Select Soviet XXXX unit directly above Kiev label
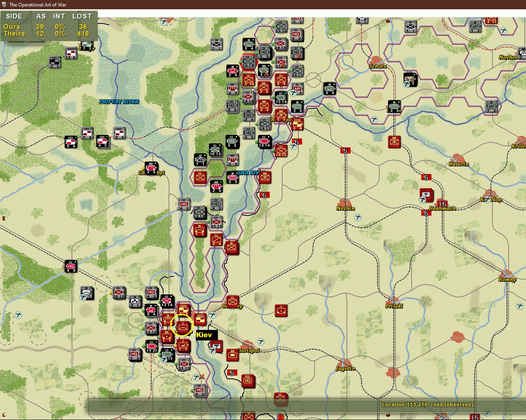This screenshot has height=420, width=526. click(x=200, y=319)
